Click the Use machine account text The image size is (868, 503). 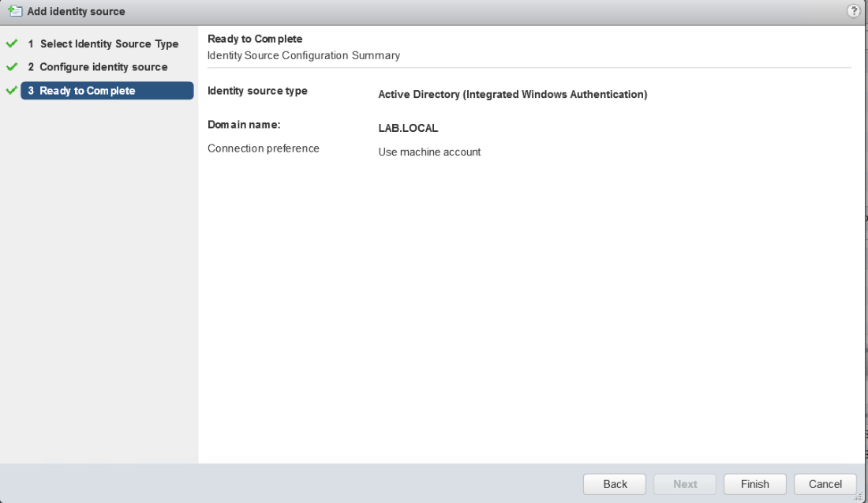click(x=429, y=152)
